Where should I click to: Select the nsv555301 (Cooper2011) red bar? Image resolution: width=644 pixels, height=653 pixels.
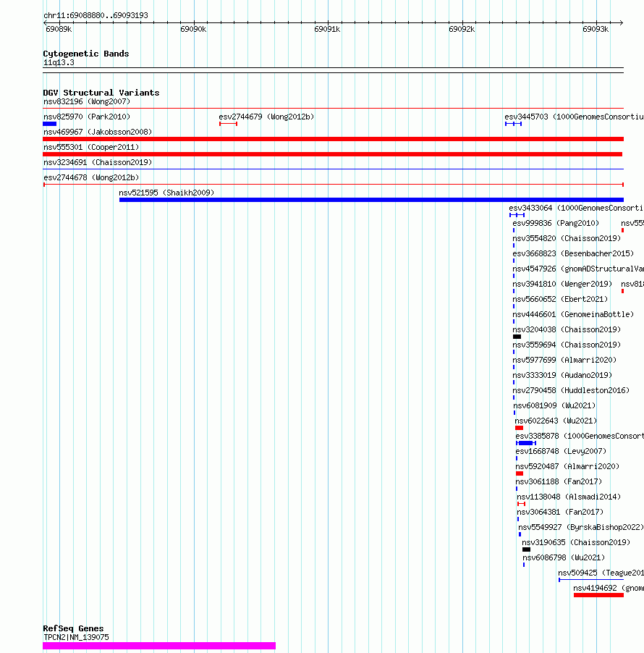pyautogui.click(x=333, y=154)
